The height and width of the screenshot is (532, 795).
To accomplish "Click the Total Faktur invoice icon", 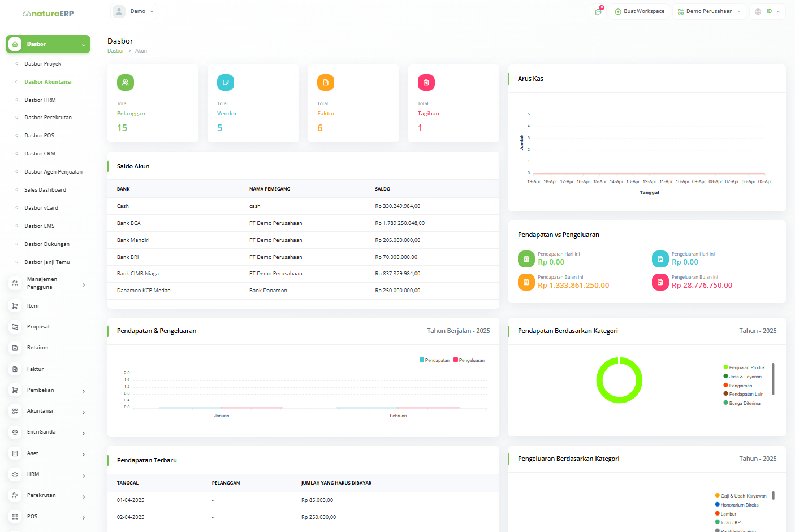I will click(325, 83).
